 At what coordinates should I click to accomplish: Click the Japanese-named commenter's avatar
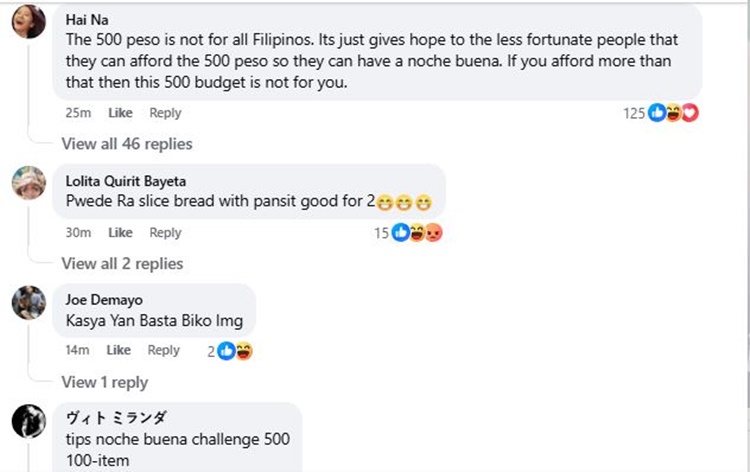click(28, 421)
